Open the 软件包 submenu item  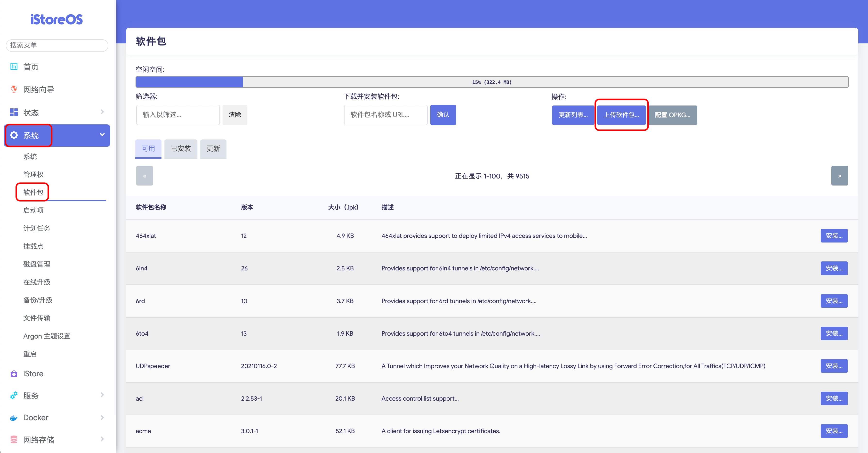33,192
